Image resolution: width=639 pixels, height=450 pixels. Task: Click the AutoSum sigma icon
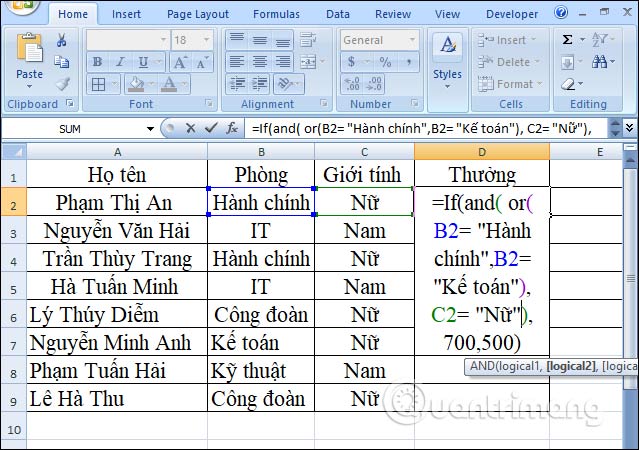567,40
